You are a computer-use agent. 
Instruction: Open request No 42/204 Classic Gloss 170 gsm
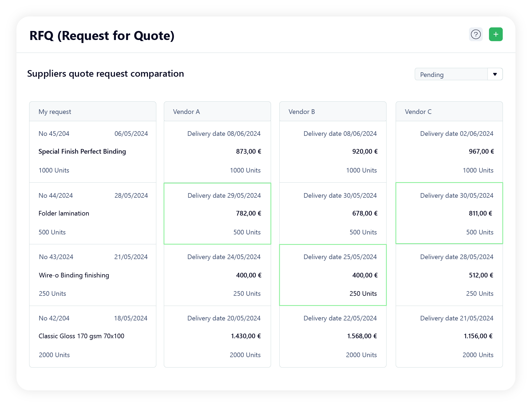(x=93, y=337)
